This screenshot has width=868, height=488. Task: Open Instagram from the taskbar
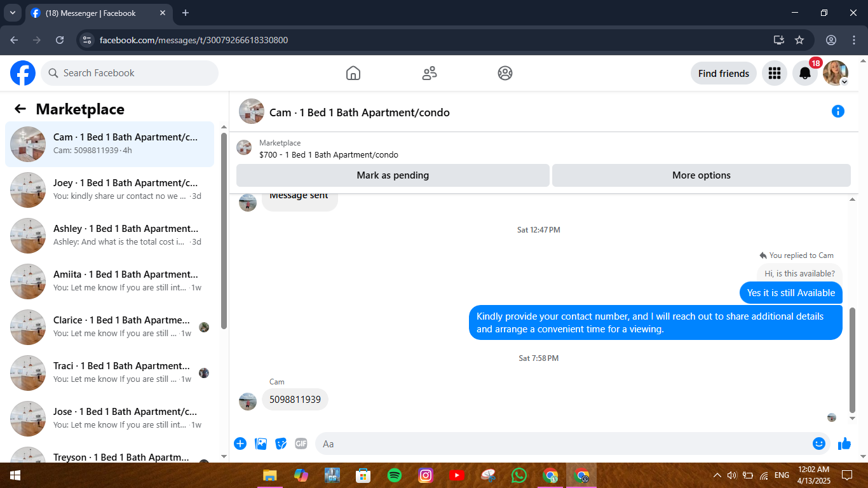click(426, 475)
